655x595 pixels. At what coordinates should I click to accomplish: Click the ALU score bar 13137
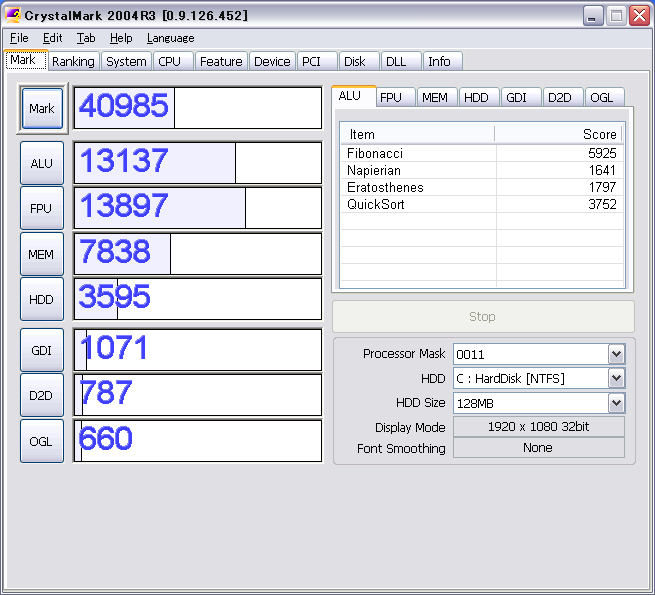point(198,163)
